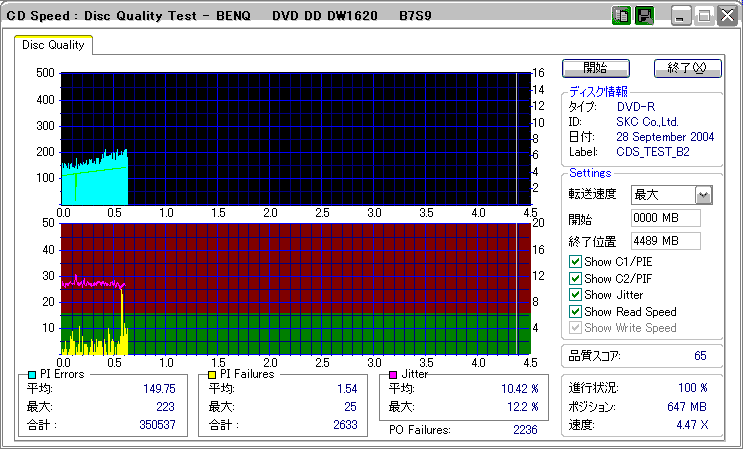The image size is (743, 449).
Task: Click the Jitter average 10.42 %
Action: (520, 389)
